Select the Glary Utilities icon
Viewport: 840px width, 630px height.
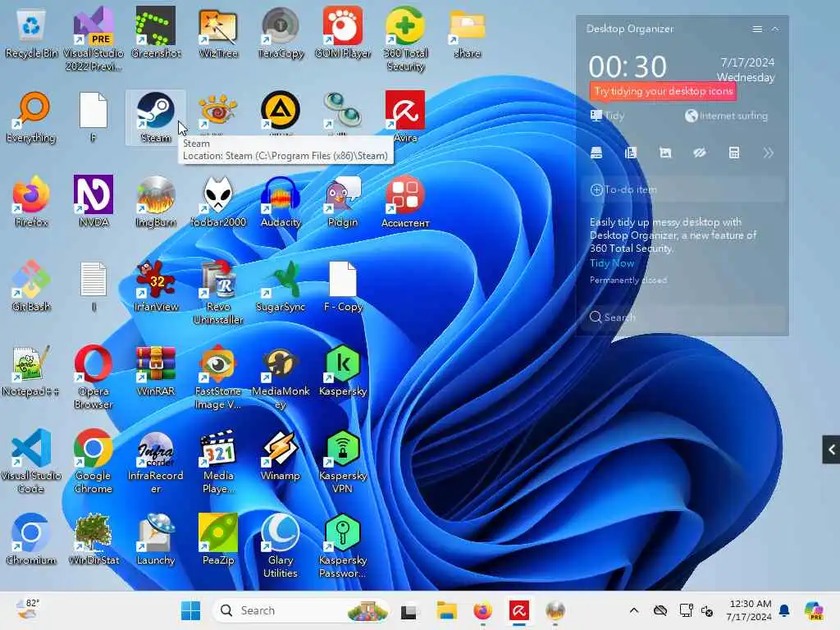click(x=281, y=546)
